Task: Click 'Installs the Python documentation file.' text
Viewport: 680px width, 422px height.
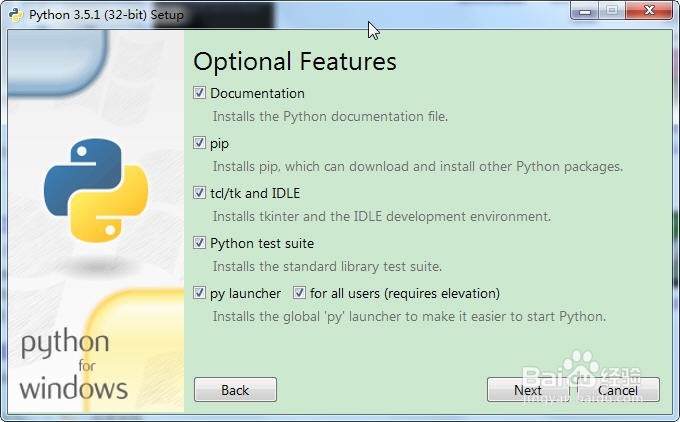Action: (330, 116)
